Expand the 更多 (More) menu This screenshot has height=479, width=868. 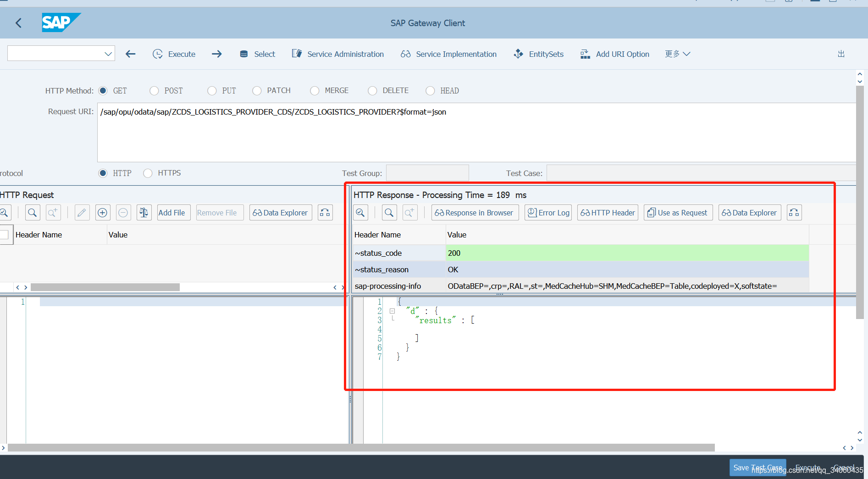tap(677, 54)
